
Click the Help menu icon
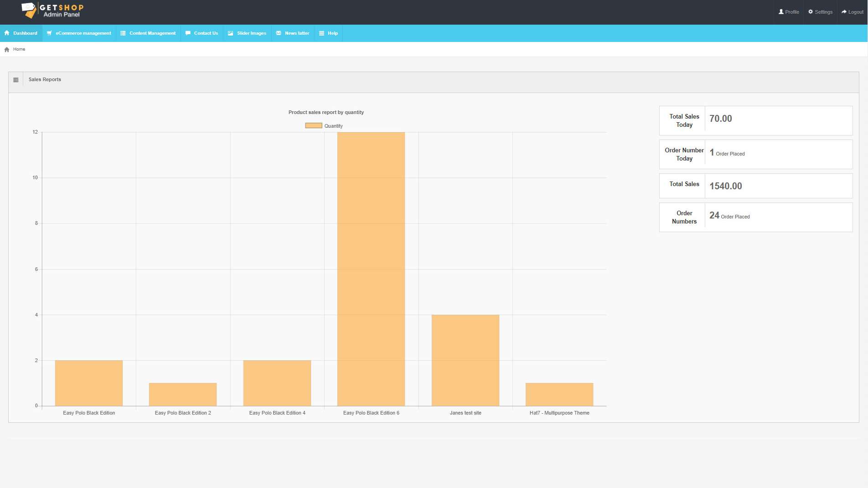tap(321, 33)
